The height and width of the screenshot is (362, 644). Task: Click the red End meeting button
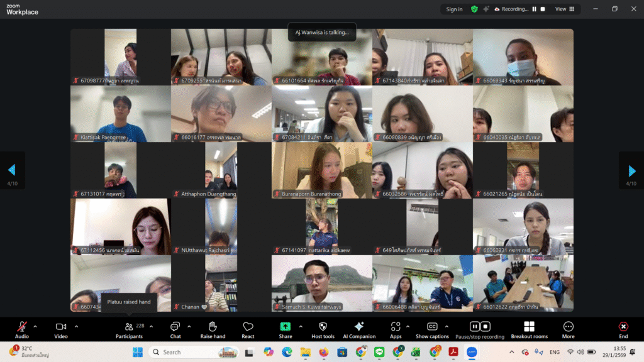click(x=623, y=327)
